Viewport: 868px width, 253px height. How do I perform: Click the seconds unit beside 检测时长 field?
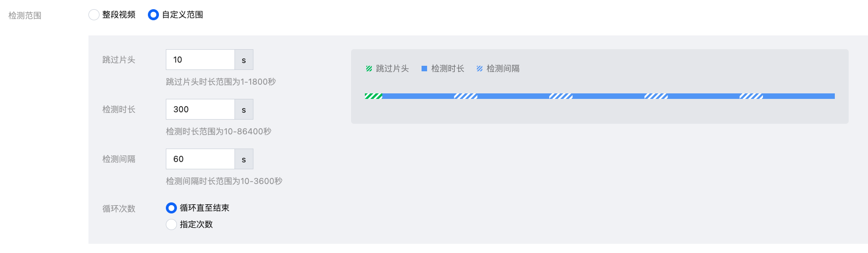[244, 109]
